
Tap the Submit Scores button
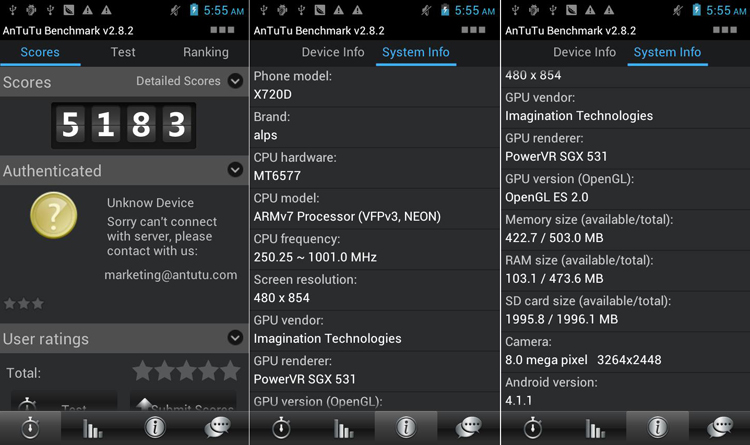pos(183,402)
